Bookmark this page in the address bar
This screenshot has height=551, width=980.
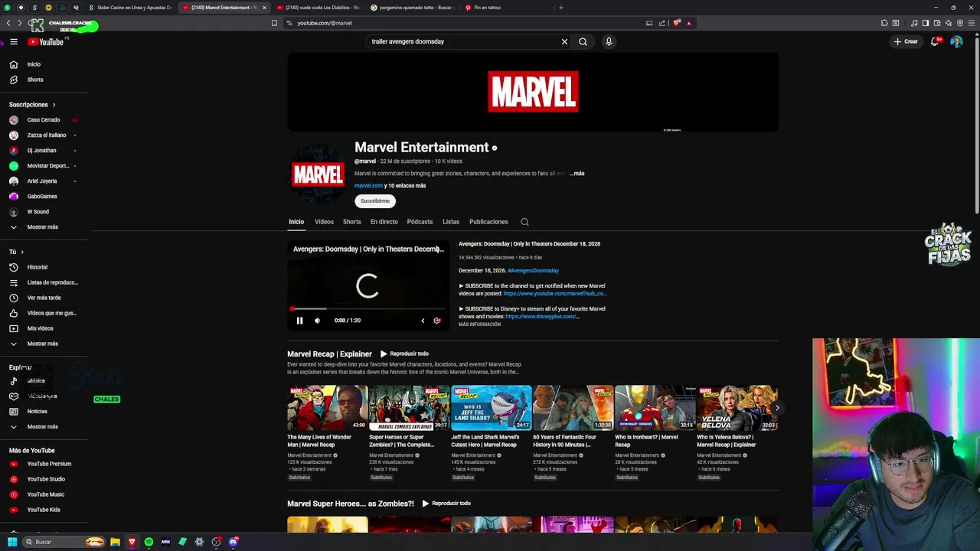[x=274, y=23]
